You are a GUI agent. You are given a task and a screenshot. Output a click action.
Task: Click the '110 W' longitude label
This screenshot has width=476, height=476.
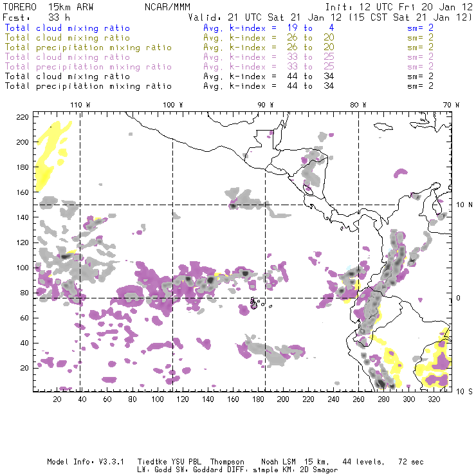point(80,105)
